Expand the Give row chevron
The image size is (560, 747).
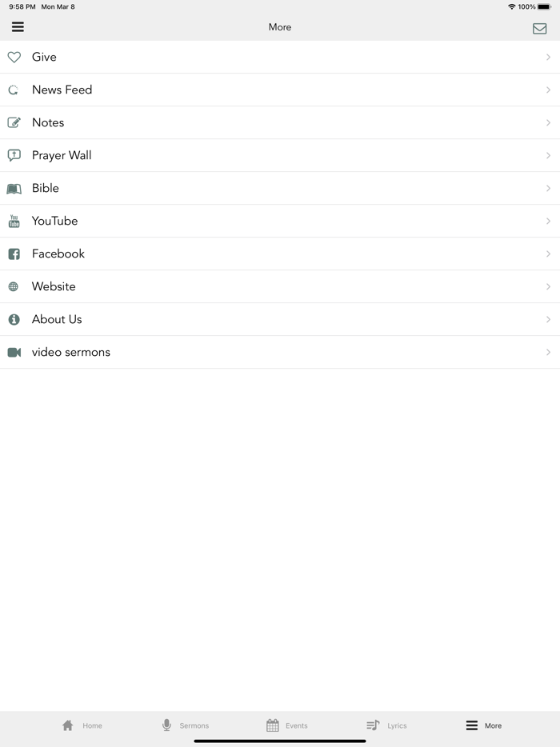tap(549, 57)
